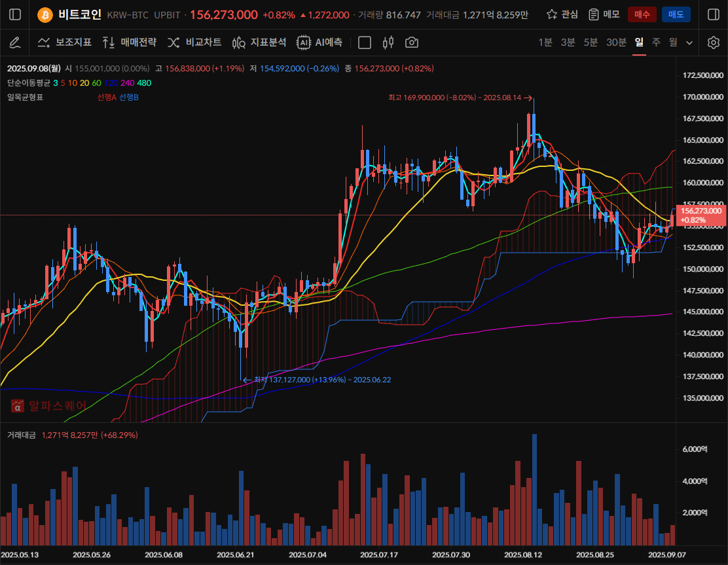728x565 pixels.
Task: Toggle the left sidebar panel icon
Action: coord(15,14)
